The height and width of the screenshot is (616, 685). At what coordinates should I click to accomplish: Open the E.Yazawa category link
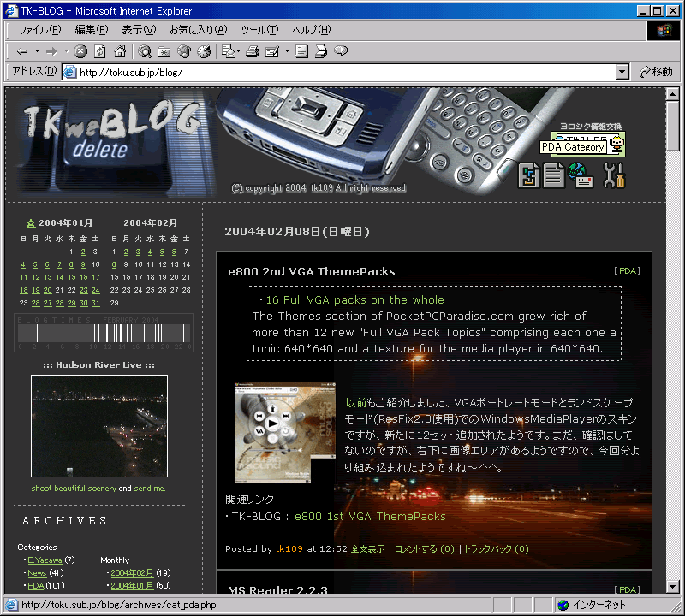coord(45,560)
